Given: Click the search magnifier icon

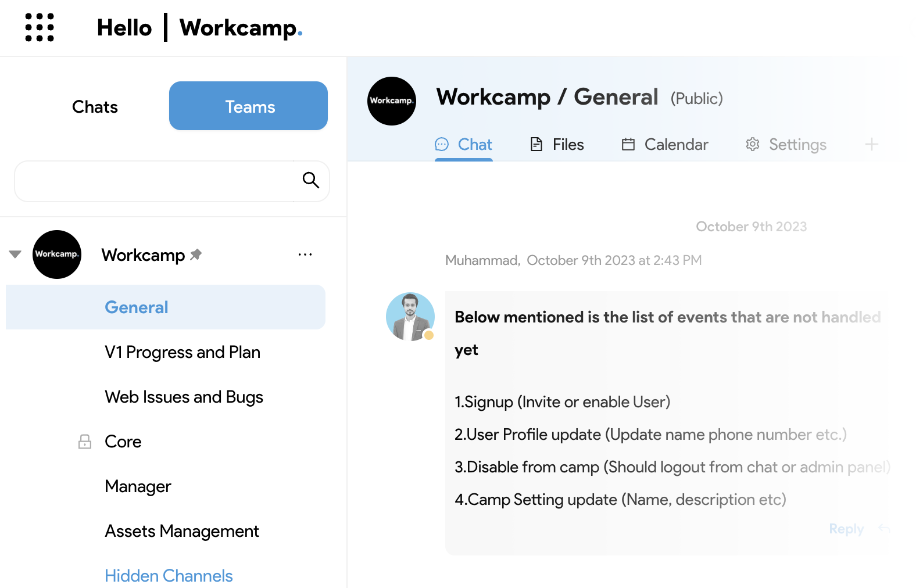Looking at the screenshot, I should (x=311, y=180).
